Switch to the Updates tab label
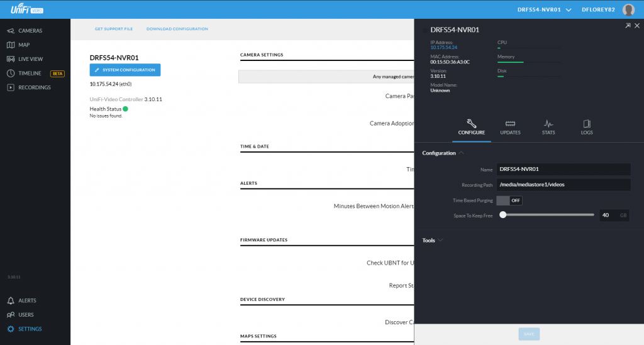Screen dimensions: 644x345 [x=510, y=133]
